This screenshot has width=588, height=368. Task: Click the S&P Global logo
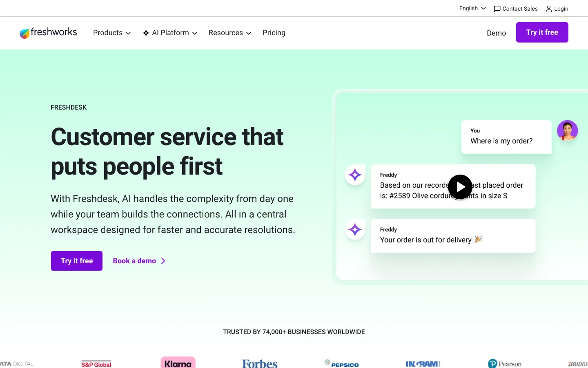point(96,364)
